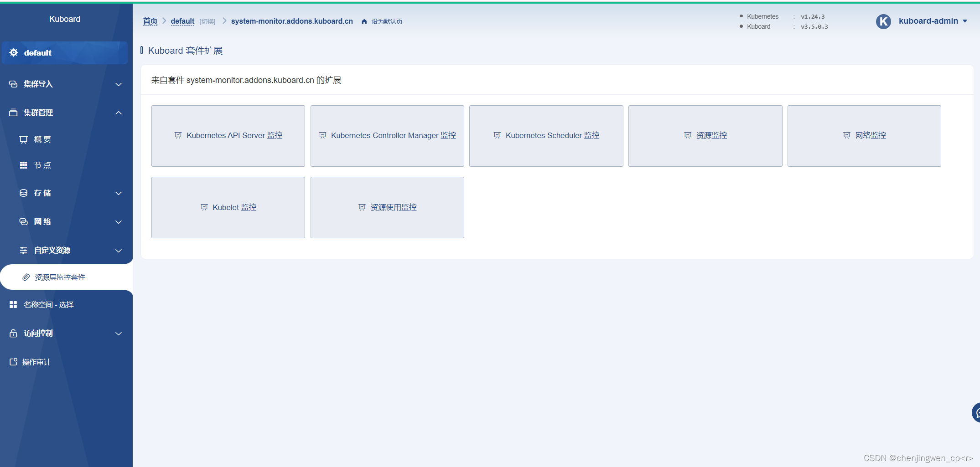Viewport: 980px width, 467px height.
Task: Click the [切换] switch link
Action: [207, 21]
